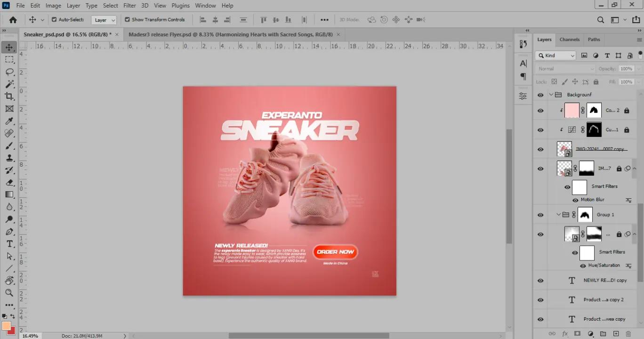Screen dimensions: 644x339
Task: Select the Horizontal Type tool
Action: (9, 243)
